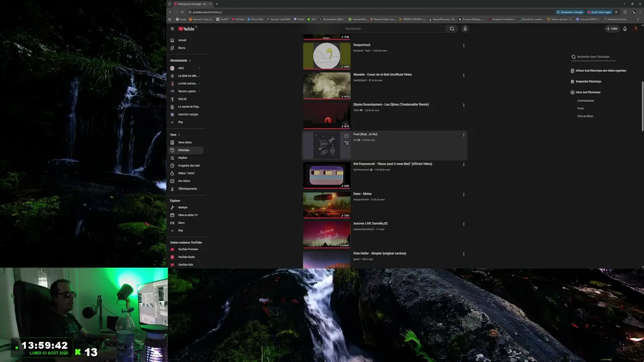Open Worakls Coeur de la Nuit title
This screenshot has width=644, height=362.
click(382, 74)
